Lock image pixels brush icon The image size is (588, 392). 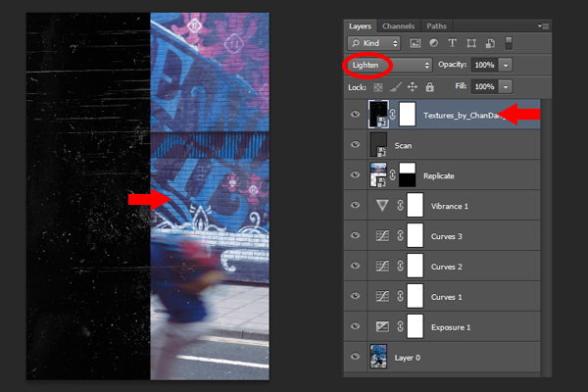tap(396, 87)
